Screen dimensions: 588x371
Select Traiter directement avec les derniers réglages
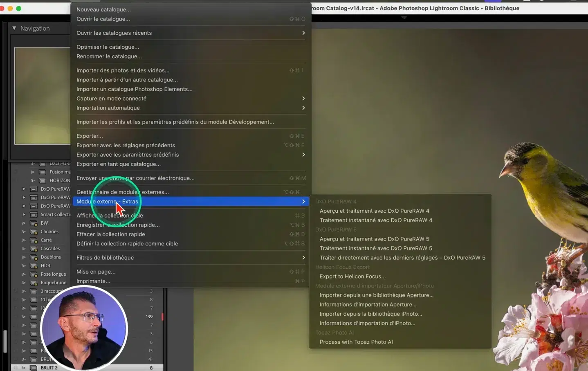tap(400, 258)
